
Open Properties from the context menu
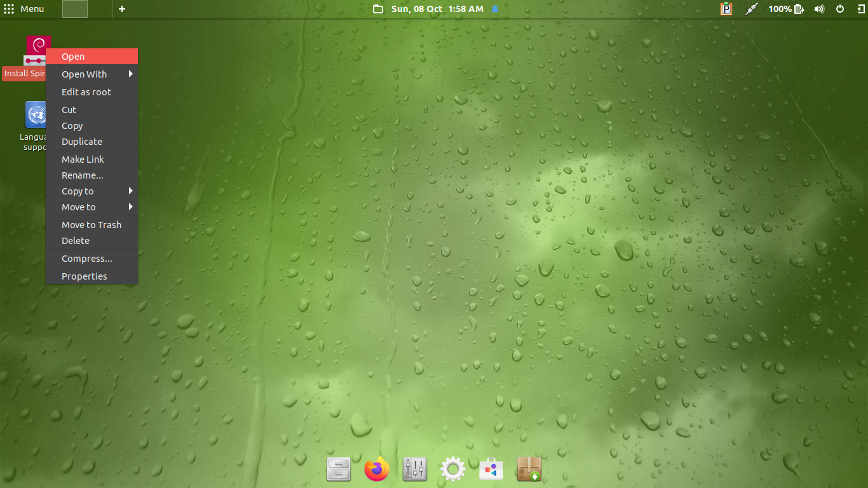click(x=92, y=276)
